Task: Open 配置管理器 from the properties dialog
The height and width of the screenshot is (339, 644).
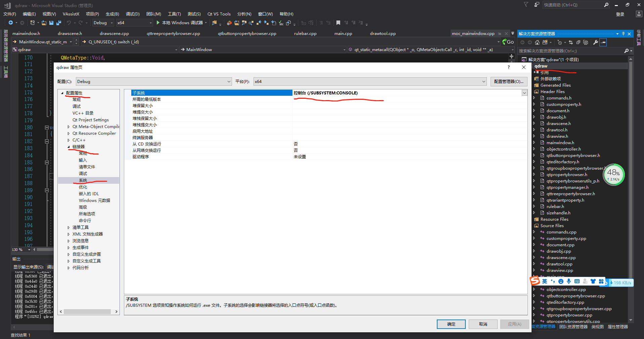Action: tap(509, 81)
